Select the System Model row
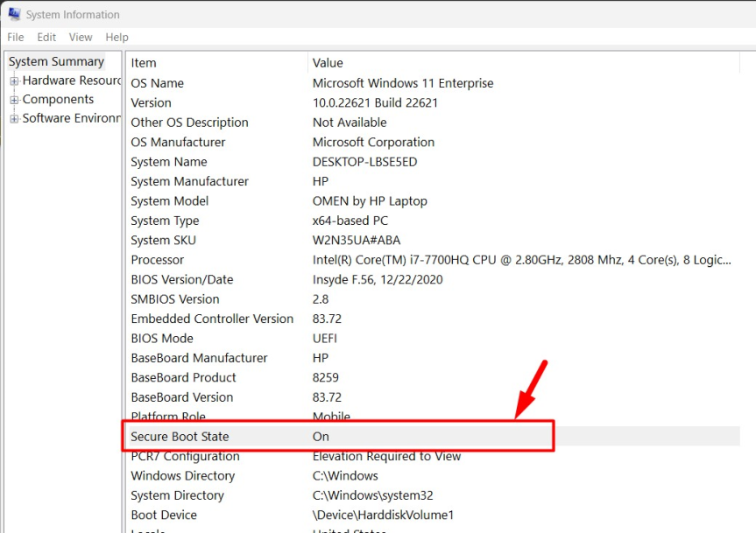Viewport: 756px width, 533px height. pos(169,200)
